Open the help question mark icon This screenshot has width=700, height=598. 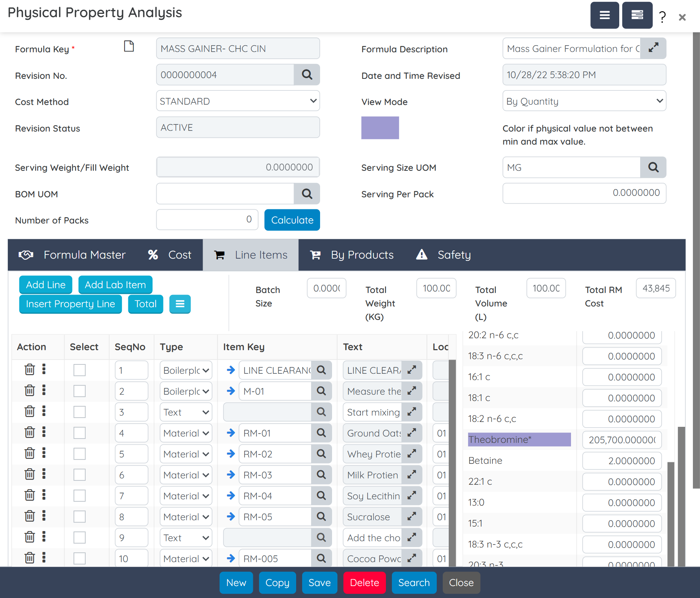click(x=662, y=17)
